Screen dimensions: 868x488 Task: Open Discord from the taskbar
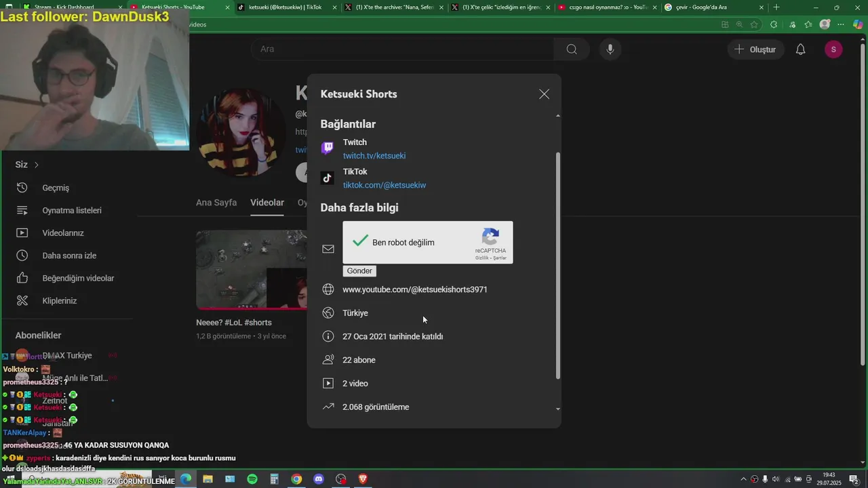319,479
